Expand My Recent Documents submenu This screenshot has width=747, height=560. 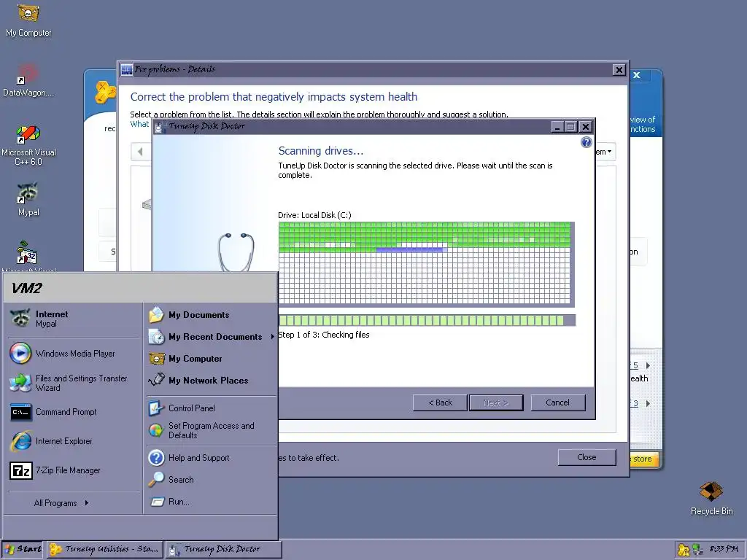click(211, 337)
